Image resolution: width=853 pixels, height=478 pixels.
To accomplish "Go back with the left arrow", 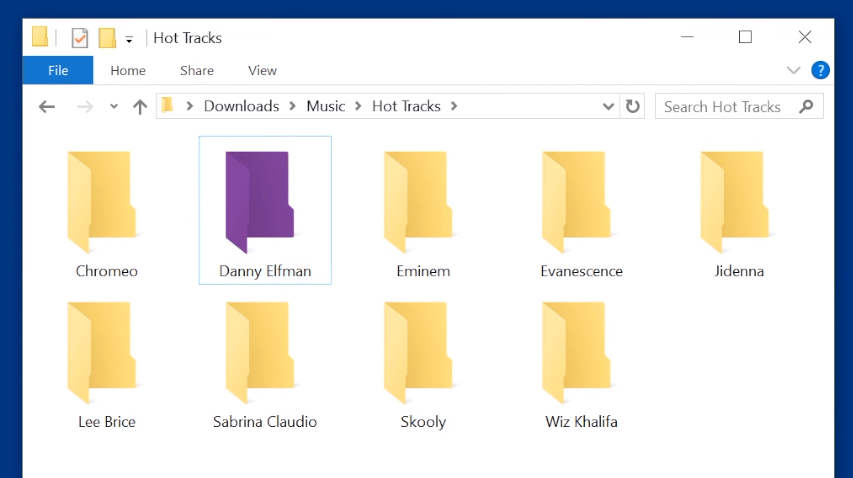I will click(47, 107).
